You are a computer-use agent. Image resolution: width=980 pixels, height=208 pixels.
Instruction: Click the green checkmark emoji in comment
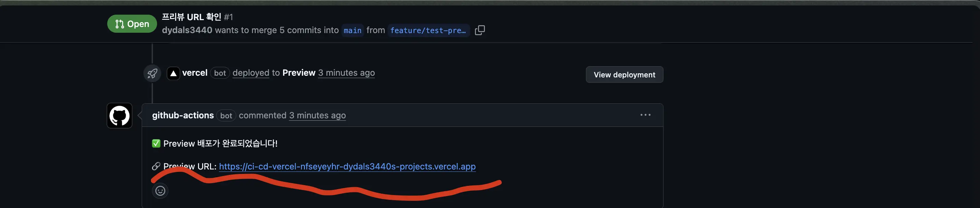pos(156,144)
